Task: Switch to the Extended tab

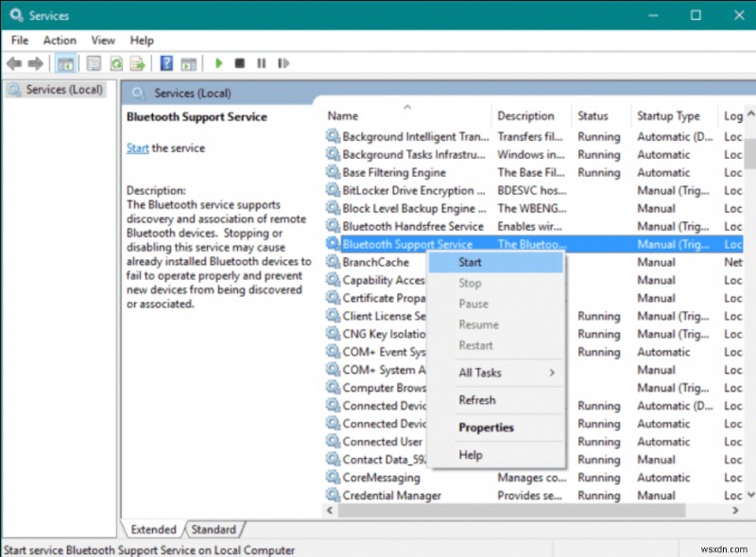Action: coord(152,530)
